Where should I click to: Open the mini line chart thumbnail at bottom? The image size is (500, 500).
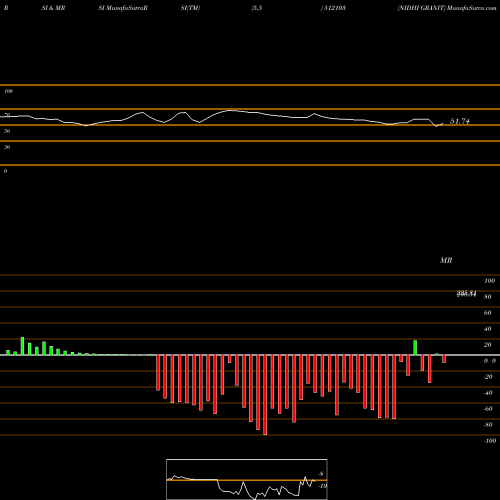click(x=247, y=479)
